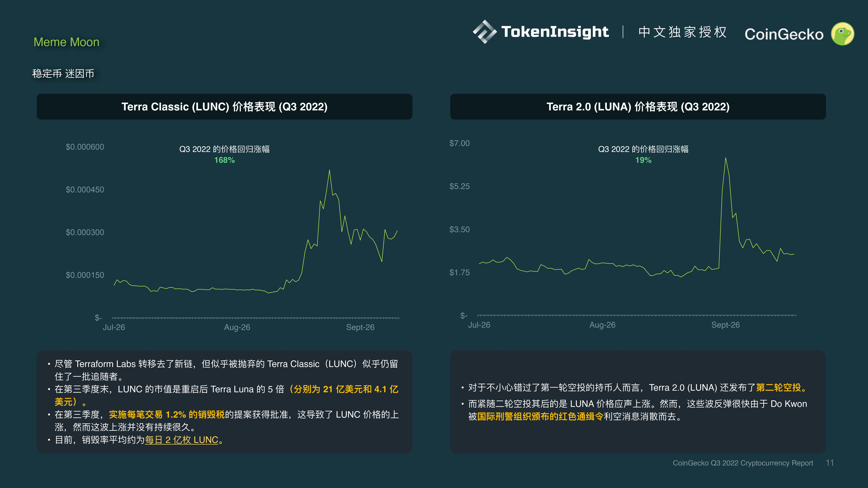Click the CoinGecko wordmark text
Image resolution: width=868 pixels, height=488 pixels.
click(784, 34)
